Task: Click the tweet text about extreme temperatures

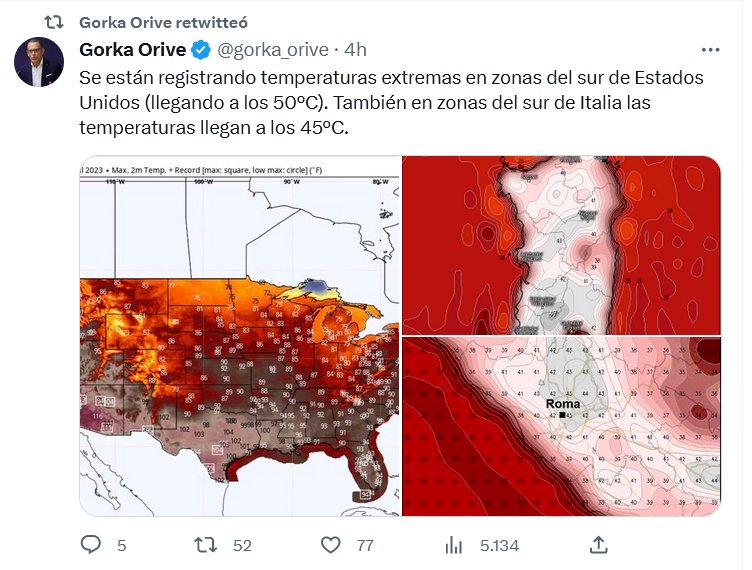Action: (390, 103)
